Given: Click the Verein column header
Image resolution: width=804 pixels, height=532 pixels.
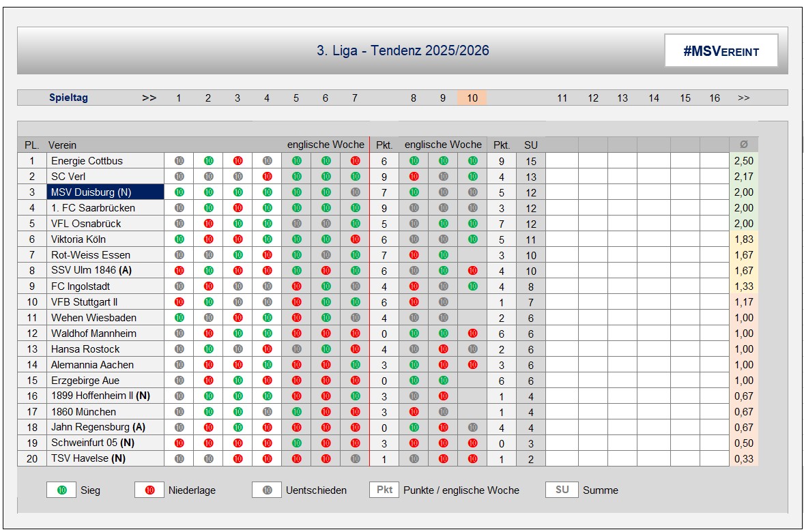Looking at the screenshot, I should (63, 145).
